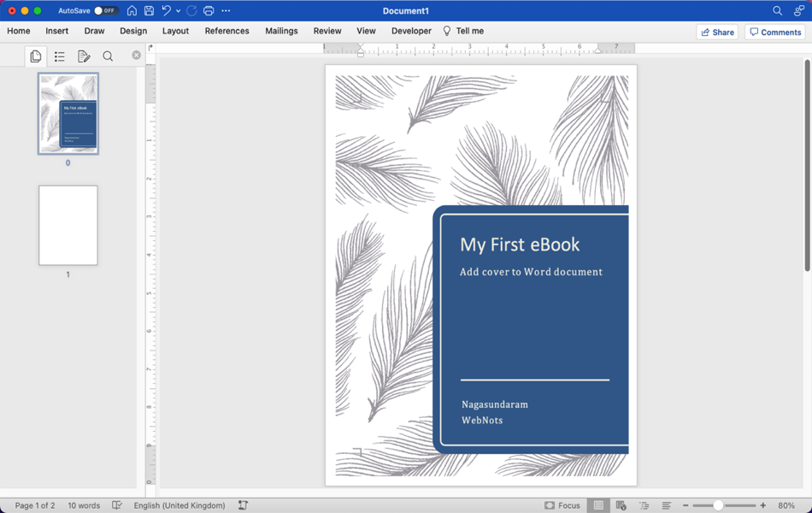Viewport: 812px width, 513px height.
Task: Open the document map headings pane
Action: tap(60, 56)
